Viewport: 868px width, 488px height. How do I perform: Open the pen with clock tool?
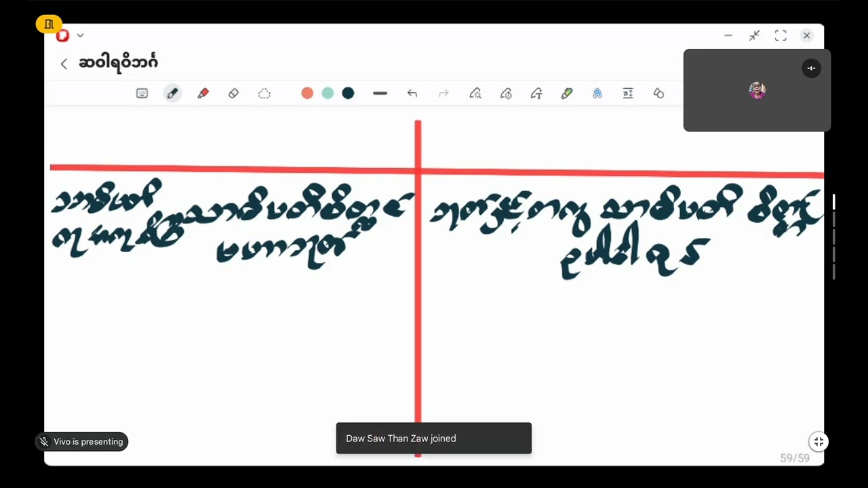tap(506, 94)
